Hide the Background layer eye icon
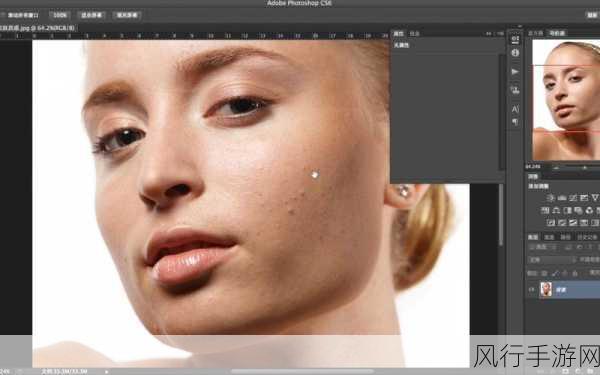Image resolution: width=600 pixels, height=375 pixels. pyautogui.click(x=531, y=290)
